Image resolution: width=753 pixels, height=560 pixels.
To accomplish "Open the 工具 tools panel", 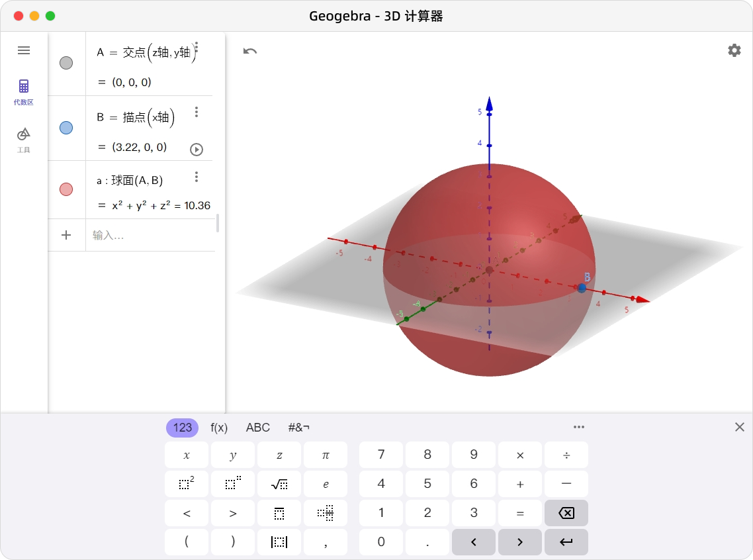I will click(24, 140).
